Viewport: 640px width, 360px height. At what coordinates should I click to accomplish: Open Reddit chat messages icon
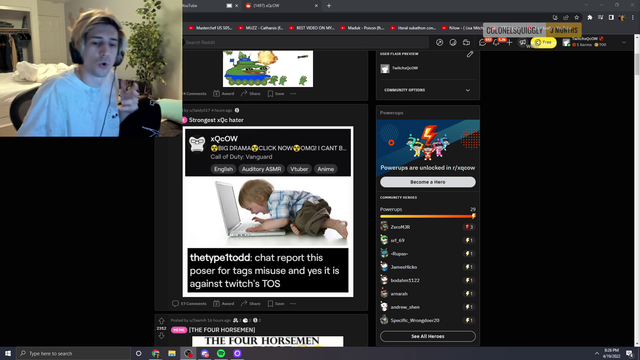click(x=483, y=42)
